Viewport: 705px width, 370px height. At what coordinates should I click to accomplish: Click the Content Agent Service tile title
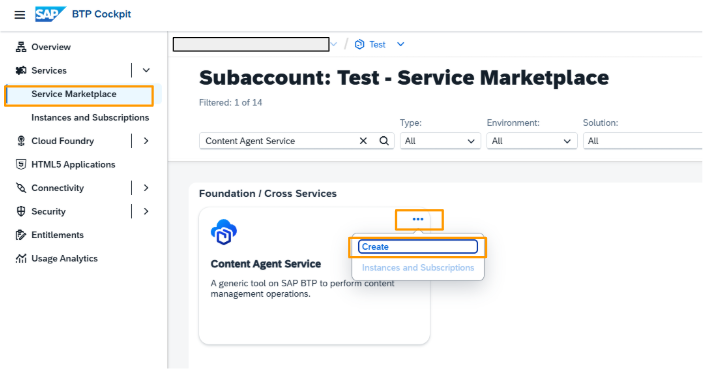click(x=266, y=264)
